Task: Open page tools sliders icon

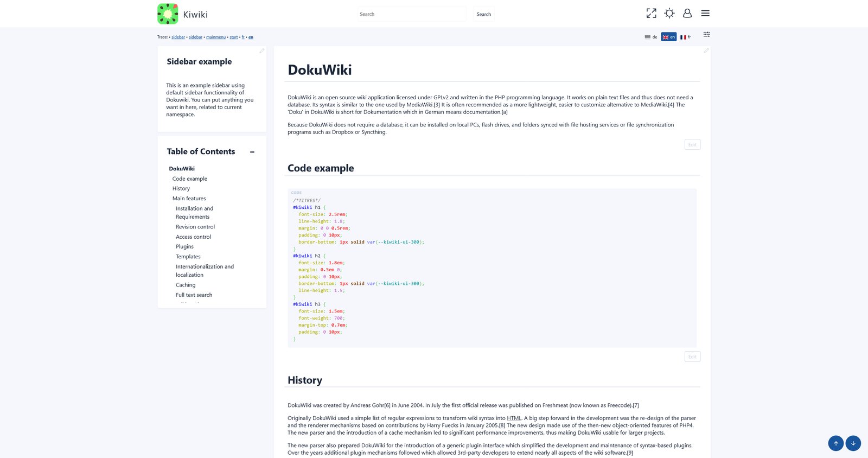Action: pos(706,35)
